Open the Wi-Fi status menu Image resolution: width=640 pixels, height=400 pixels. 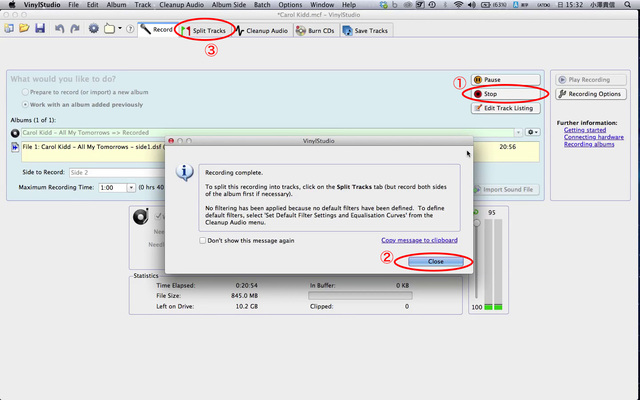click(x=458, y=5)
